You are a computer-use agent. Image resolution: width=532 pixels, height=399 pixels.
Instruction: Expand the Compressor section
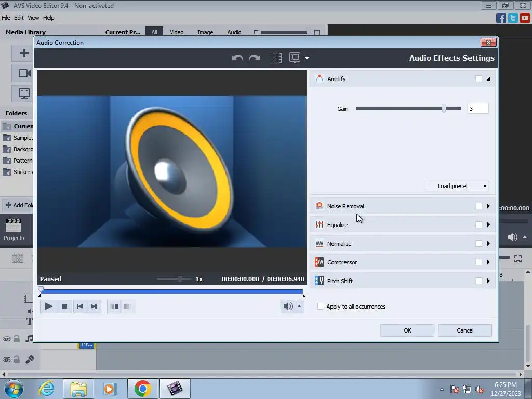[x=488, y=262]
